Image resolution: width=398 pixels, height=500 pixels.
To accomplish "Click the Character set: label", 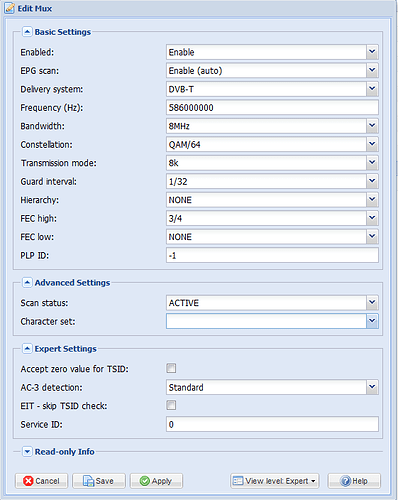I will coord(48,321).
